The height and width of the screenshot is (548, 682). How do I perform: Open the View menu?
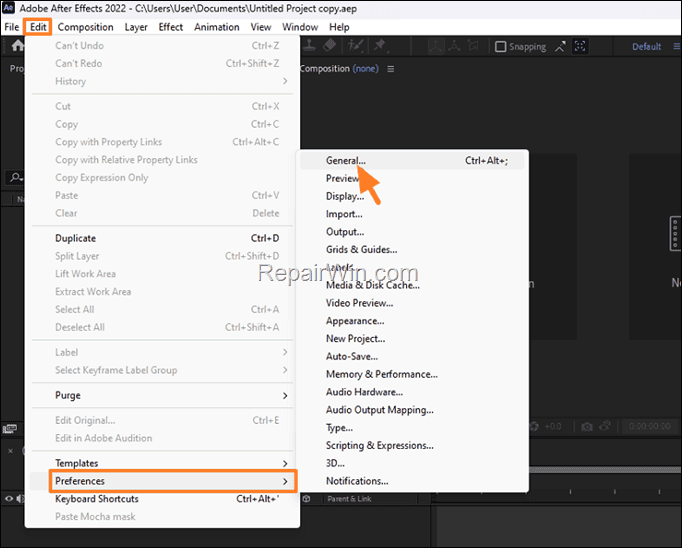point(261,27)
